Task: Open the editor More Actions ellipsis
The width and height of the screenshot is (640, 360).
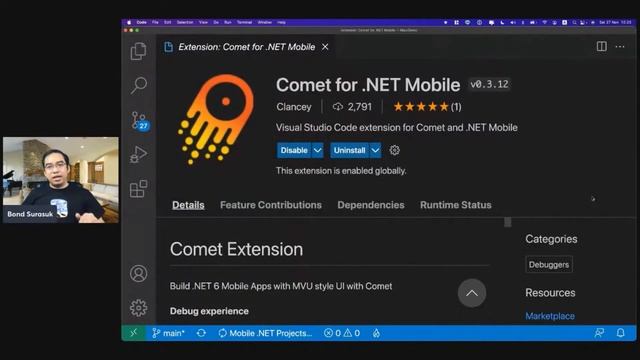Action: (x=620, y=47)
